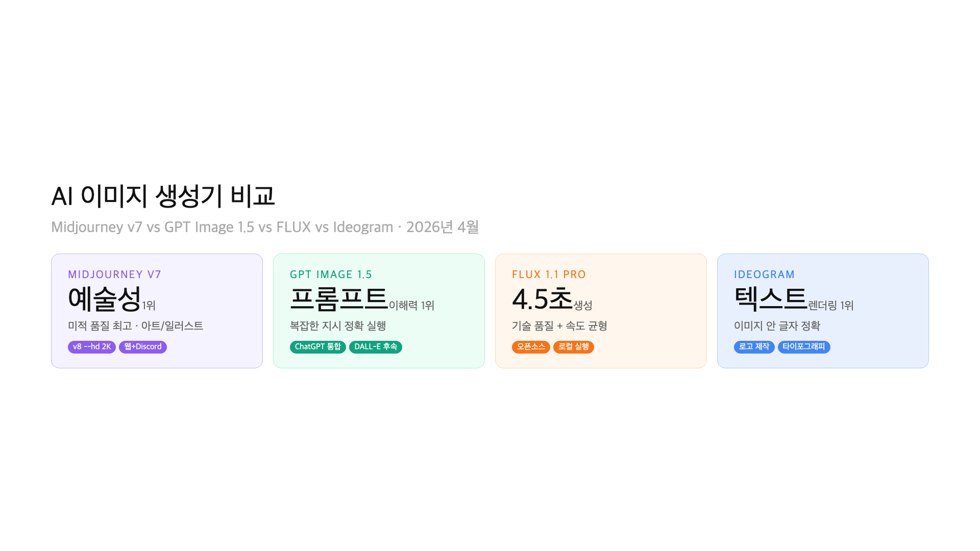Select the 'DALL-E 후속' green tag
The width and height of the screenshot is (980, 551).
tap(376, 347)
